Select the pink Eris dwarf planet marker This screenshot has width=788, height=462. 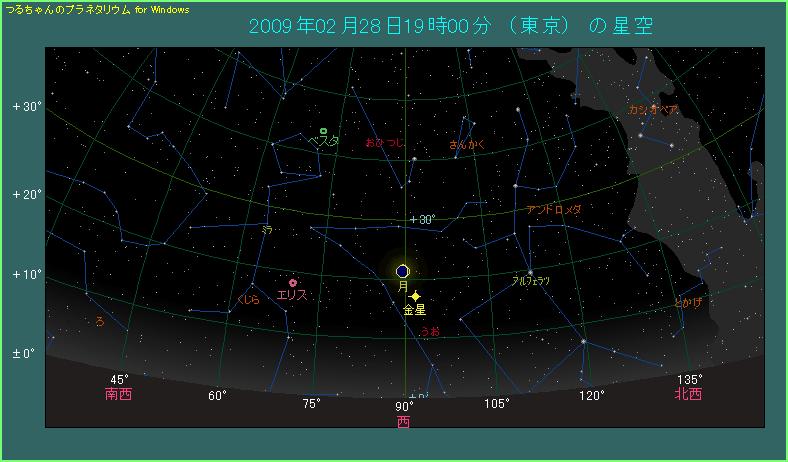pyautogui.click(x=292, y=283)
